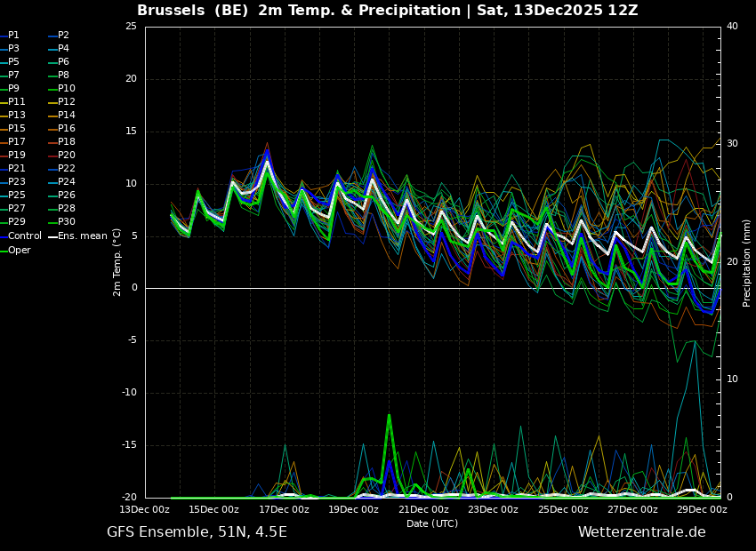The width and height of the screenshot is (756, 551).
Task: Click the tall green precipitation peak near 20Dec
Action: 389,418
